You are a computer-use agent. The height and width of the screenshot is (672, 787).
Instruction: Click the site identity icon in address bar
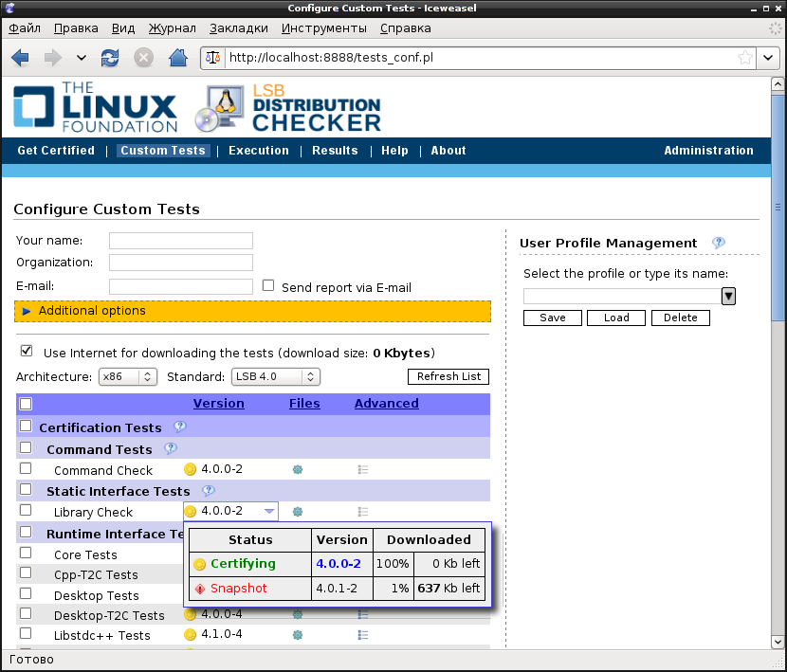(212, 58)
